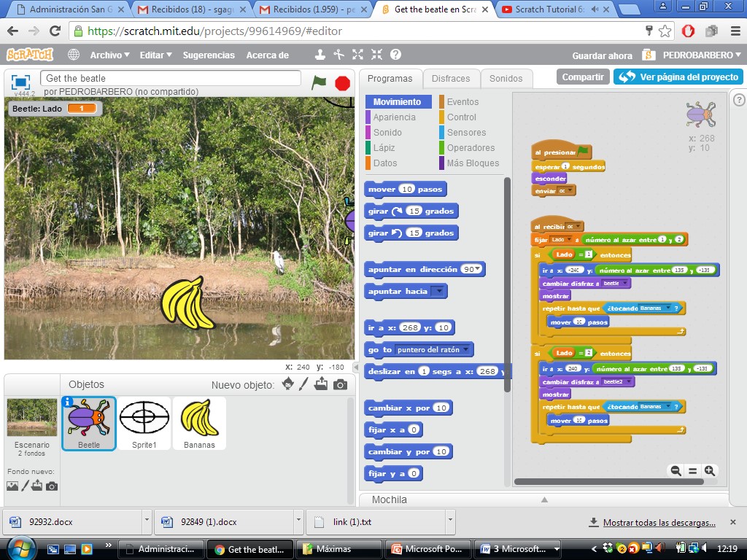This screenshot has width=747, height=560.
Task: Open the Archivo menu
Action: pyautogui.click(x=109, y=54)
